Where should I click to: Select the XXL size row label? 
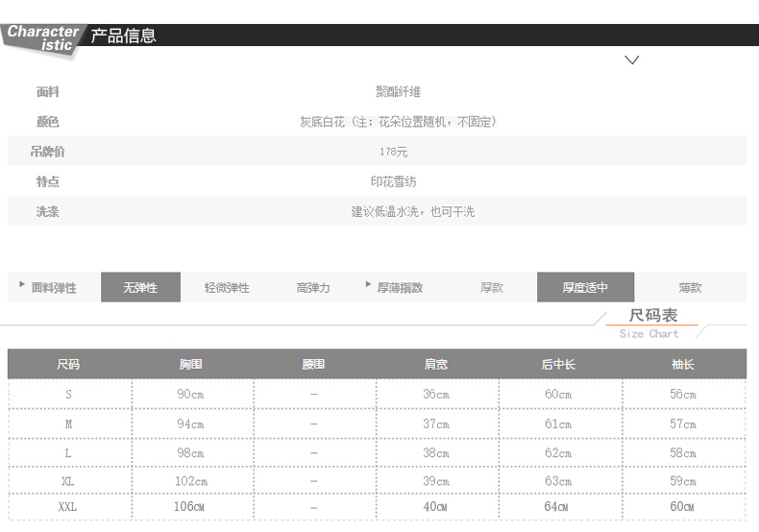[x=68, y=506]
